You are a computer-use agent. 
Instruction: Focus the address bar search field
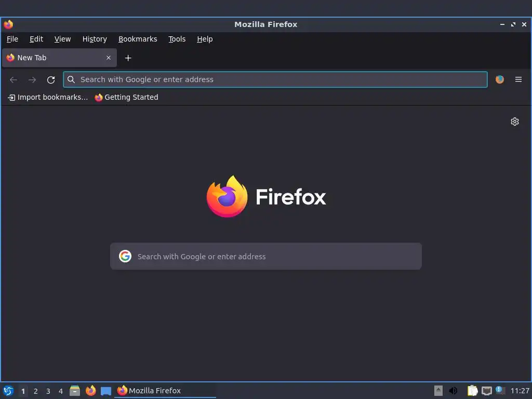[x=275, y=79]
